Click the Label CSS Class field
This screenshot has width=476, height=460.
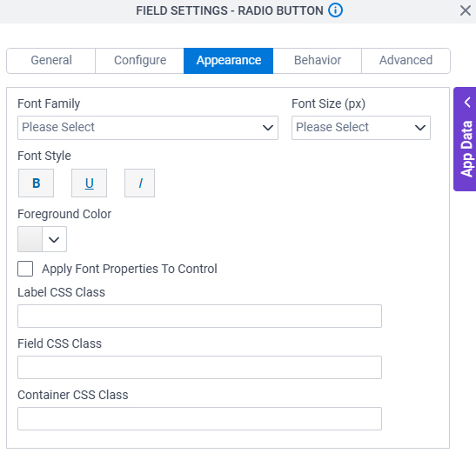point(199,317)
